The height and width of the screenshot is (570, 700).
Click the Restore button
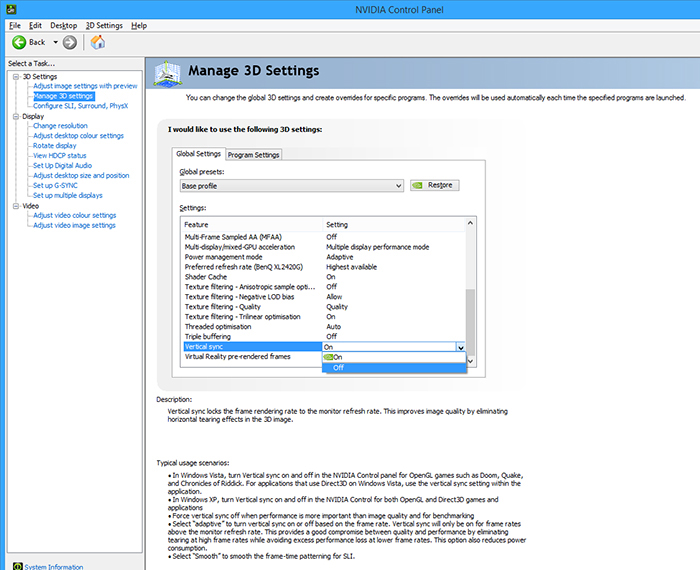(x=434, y=185)
